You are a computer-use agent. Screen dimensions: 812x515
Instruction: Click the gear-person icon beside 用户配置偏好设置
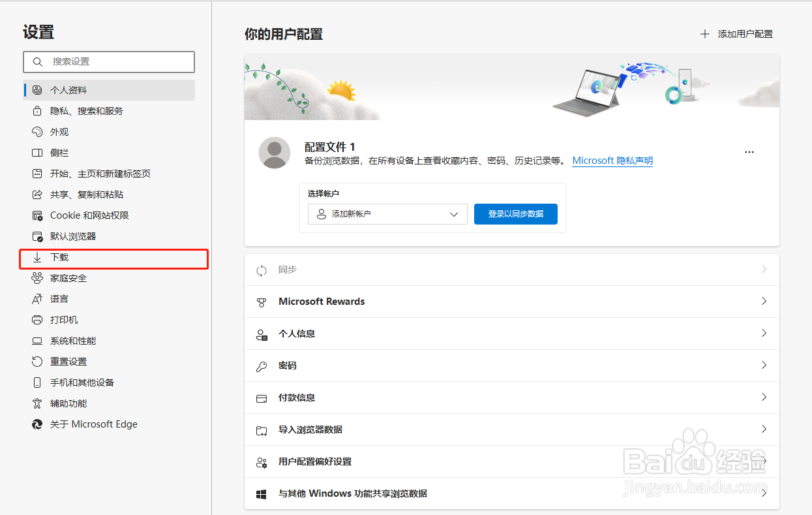(x=262, y=462)
